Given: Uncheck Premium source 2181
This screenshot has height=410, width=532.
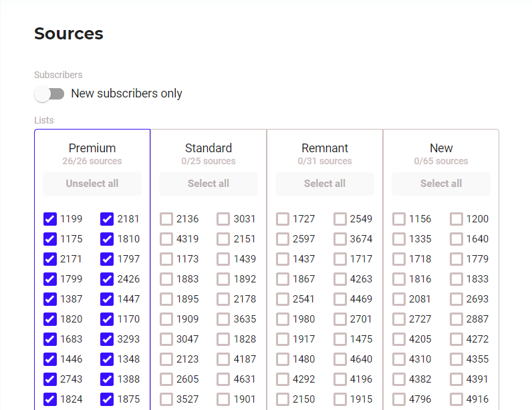Looking at the screenshot, I should click(x=107, y=219).
